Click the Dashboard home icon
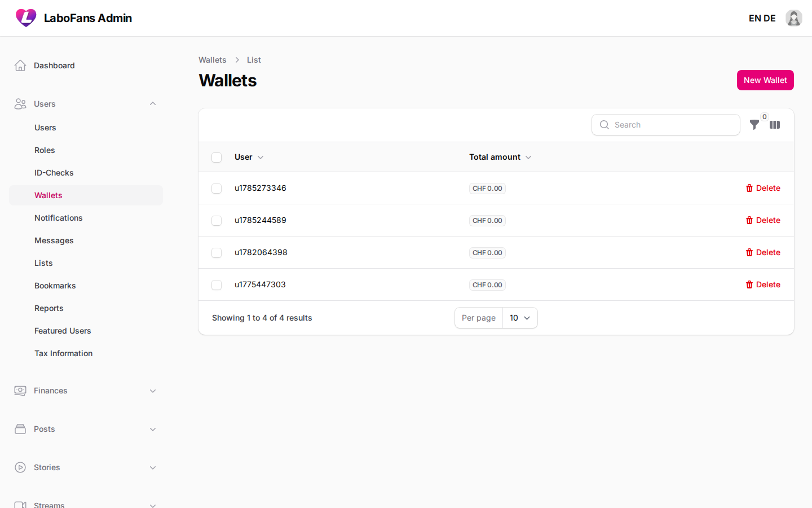Viewport: 812px width, 508px height. [x=20, y=65]
